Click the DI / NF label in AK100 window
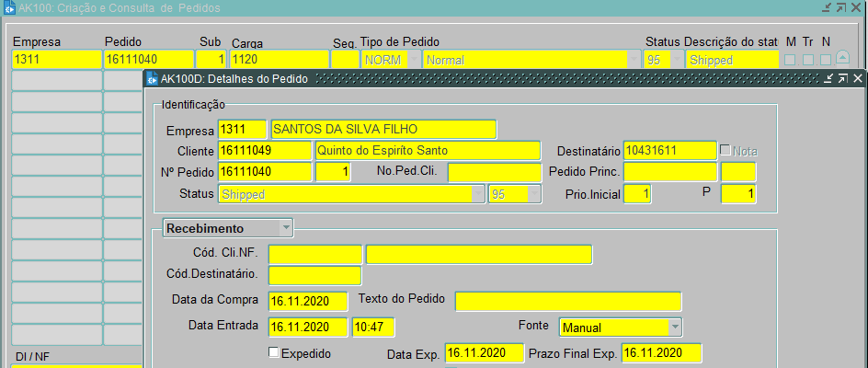 click(33, 357)
